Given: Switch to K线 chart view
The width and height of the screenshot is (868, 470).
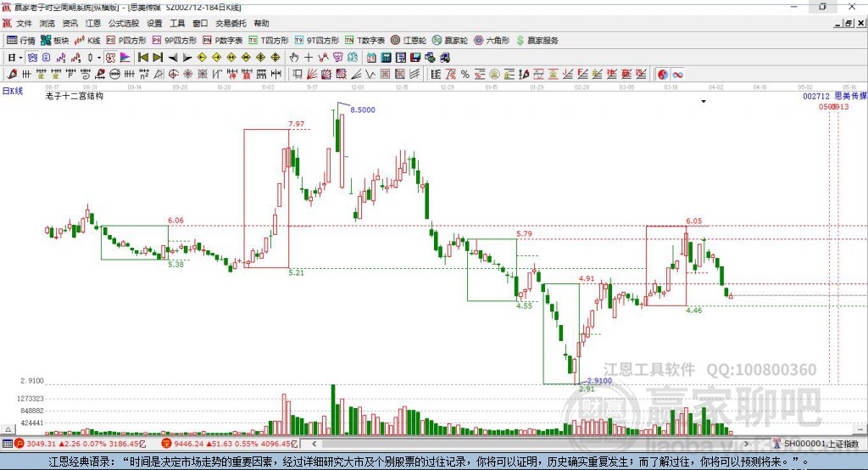Looking at the screenshot, I should coord(87,41).
